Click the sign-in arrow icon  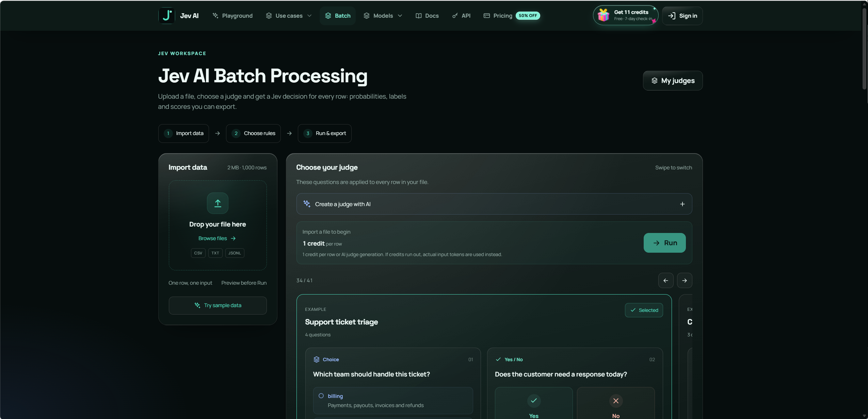(x=672, y=16)
